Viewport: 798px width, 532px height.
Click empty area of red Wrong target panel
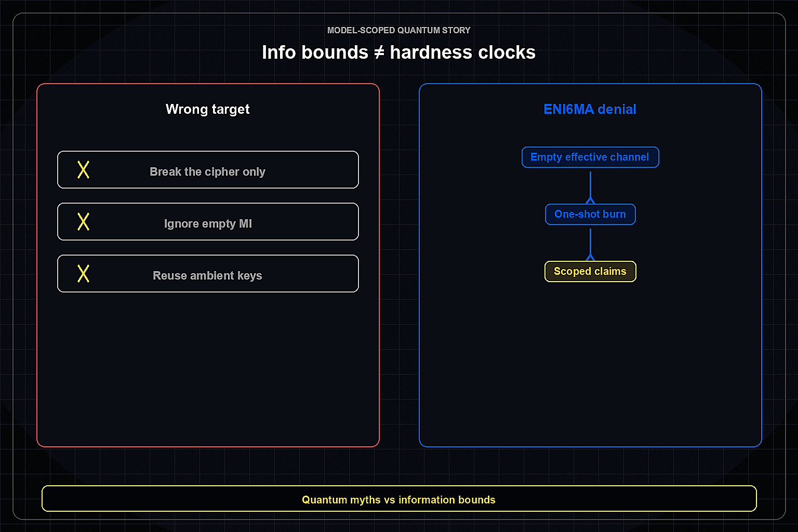point(208,369)
